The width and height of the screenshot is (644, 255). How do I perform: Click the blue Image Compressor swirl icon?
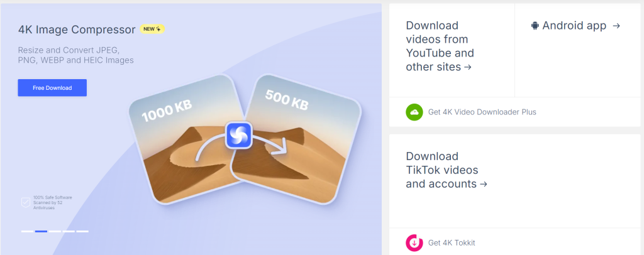[238, 135]
